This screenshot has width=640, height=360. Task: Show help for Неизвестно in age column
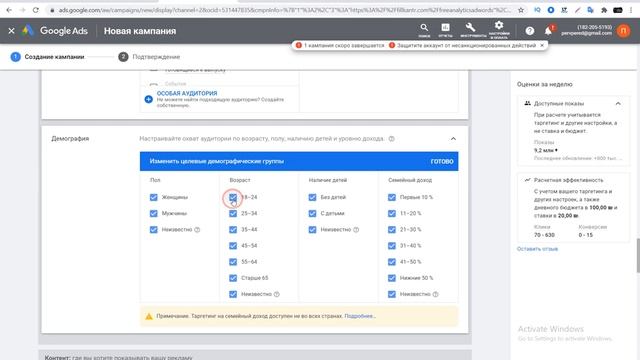click(x=277, y=294)
